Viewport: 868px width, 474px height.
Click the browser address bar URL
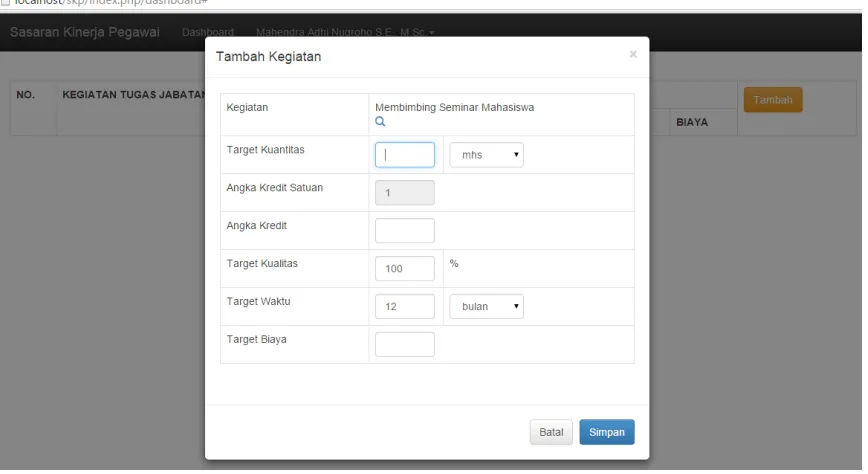111,2
